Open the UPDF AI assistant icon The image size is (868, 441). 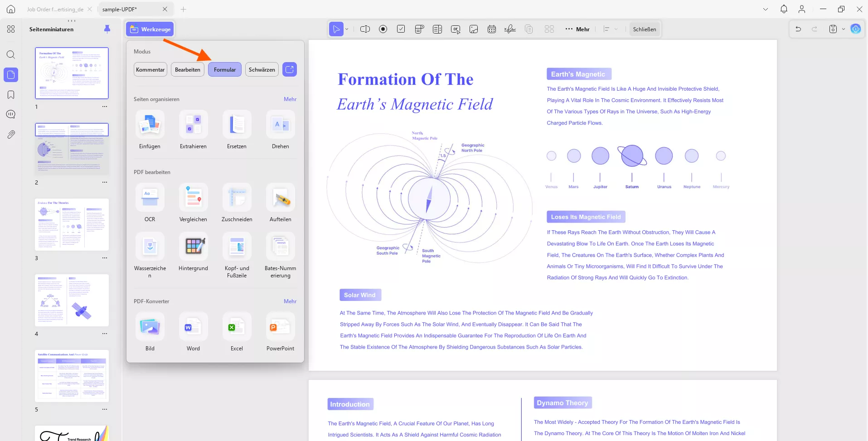[856, 29]
